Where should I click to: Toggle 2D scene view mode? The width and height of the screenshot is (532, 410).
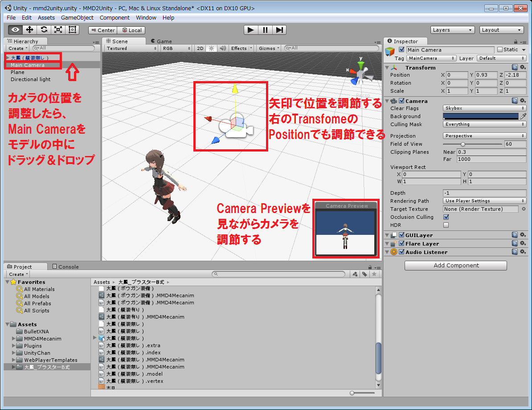[200, 48]
